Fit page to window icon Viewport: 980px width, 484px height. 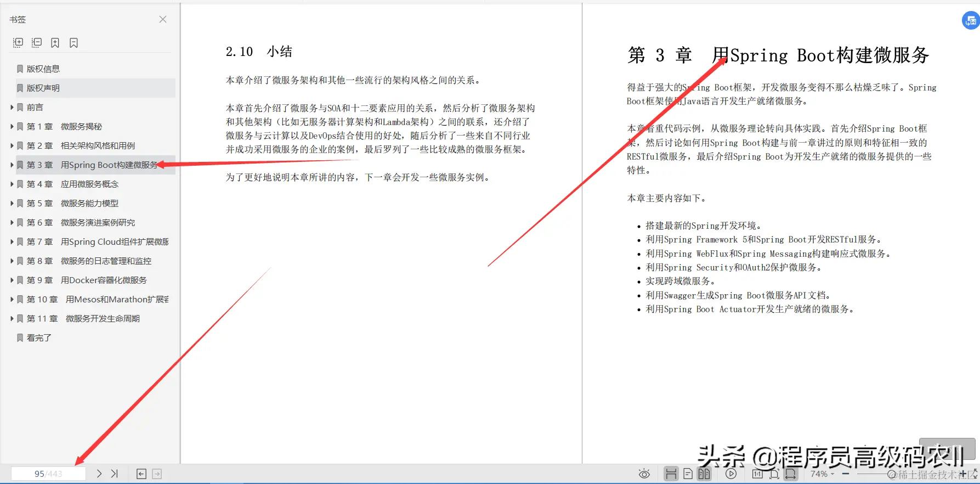(774, 474)
